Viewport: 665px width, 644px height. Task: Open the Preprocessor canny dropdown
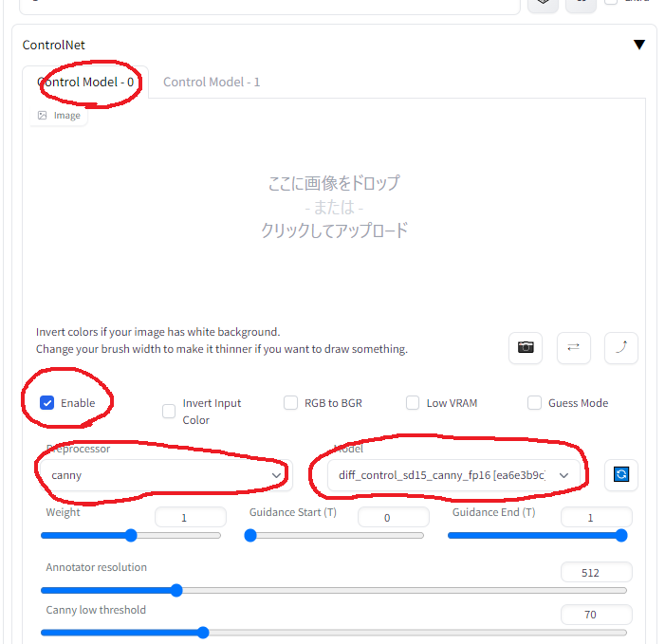click(166, 475)
